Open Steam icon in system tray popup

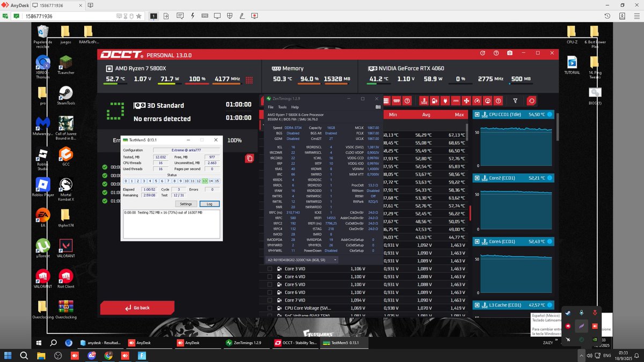[567, 313]
